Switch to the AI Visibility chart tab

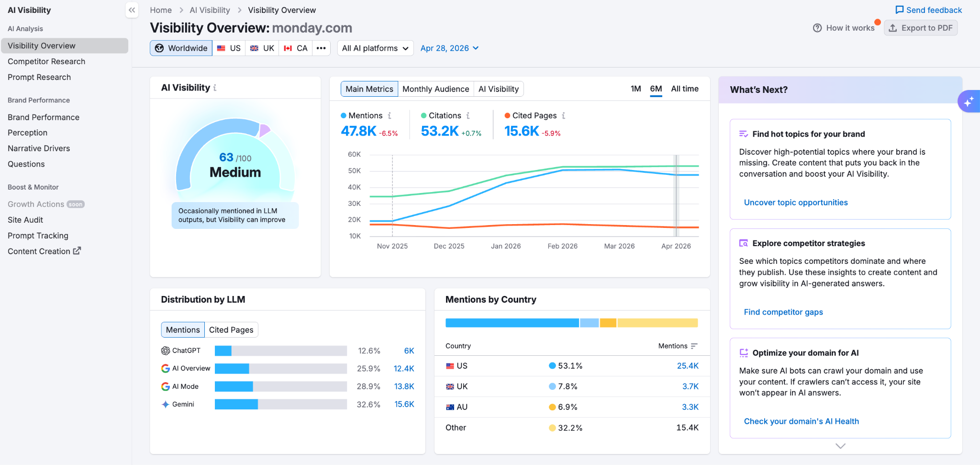499,89
